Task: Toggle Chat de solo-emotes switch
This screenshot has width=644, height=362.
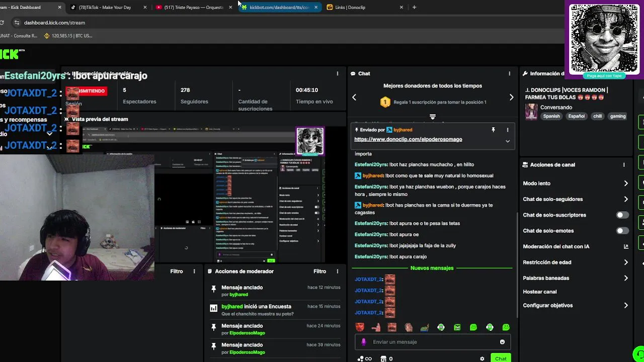Action: point(622,231)
